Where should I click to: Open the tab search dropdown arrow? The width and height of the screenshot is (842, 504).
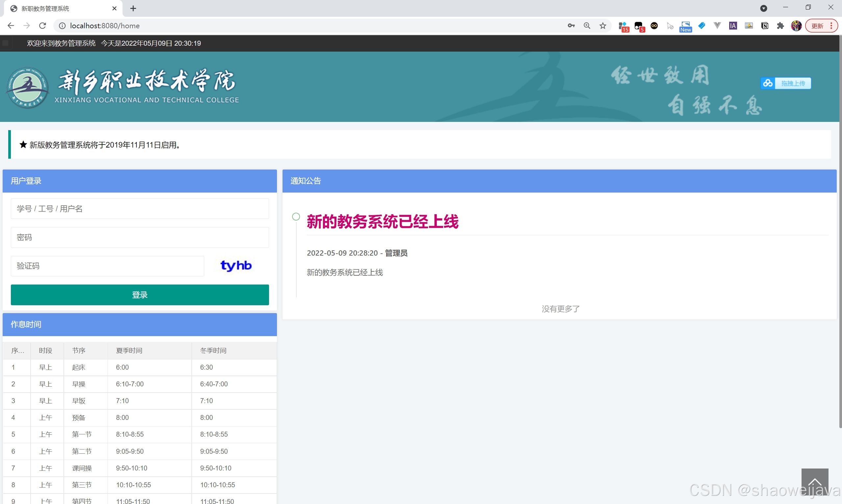[763, 8]
